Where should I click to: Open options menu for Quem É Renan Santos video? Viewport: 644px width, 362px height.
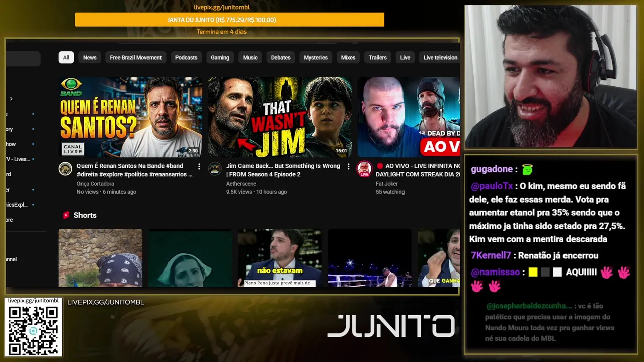coord(199,166)
